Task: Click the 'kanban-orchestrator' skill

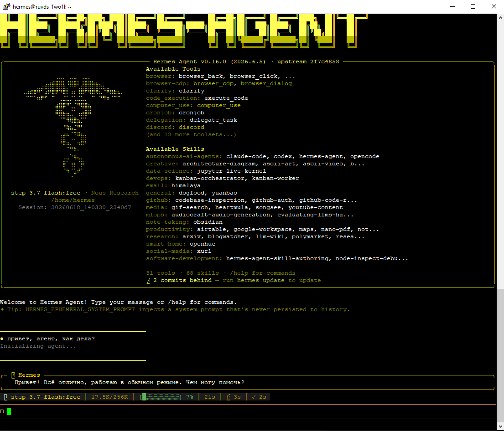Action: pyautogui.click(x=209, y=178)
